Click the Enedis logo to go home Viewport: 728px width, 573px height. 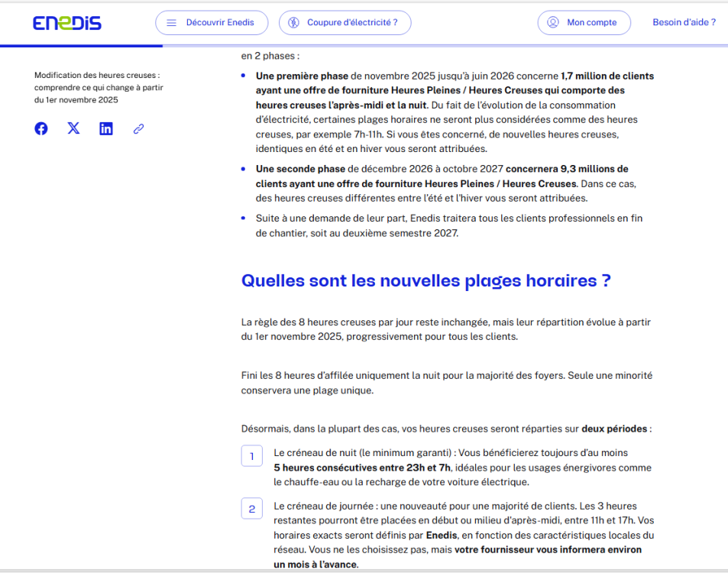coord(67,22)
